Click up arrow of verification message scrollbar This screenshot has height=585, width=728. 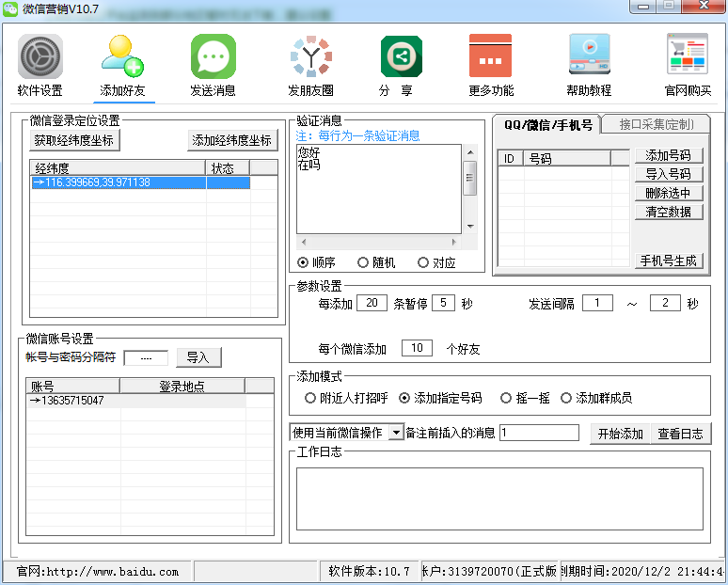pos(470,152)
